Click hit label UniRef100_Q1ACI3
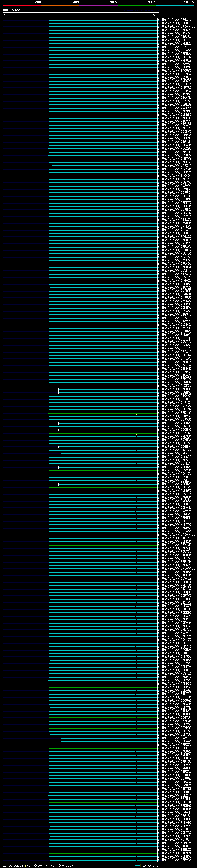The image size is (197, 868). pyautogui.click(x=177, y=457)
